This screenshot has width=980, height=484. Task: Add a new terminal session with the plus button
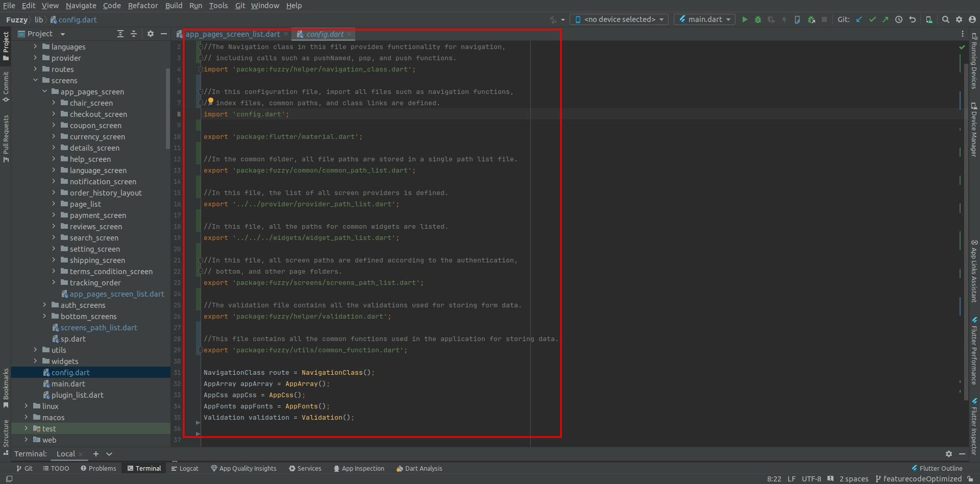point(95,454)
